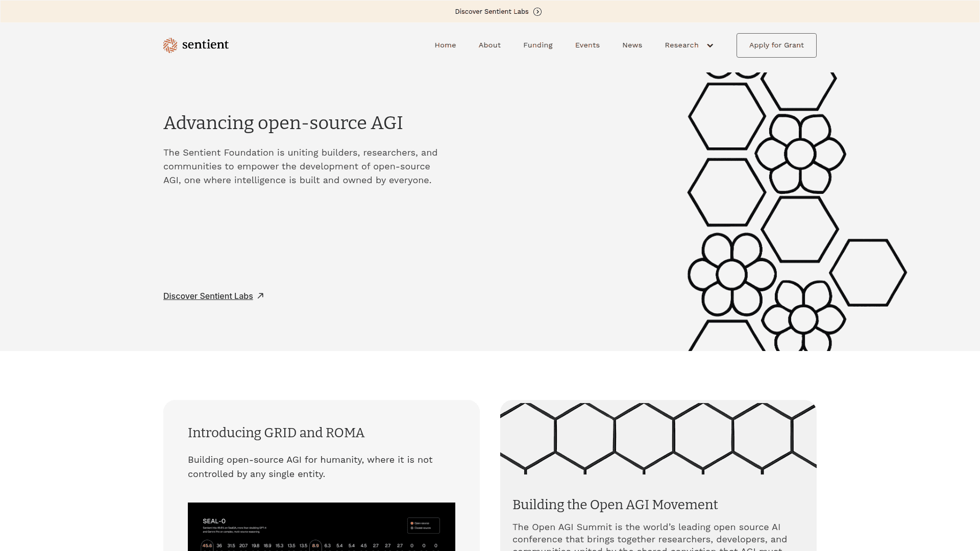The image size is (980, 551).
Task: Click the Building the Open AGI Movement title
Action: (x=615, y=505)
